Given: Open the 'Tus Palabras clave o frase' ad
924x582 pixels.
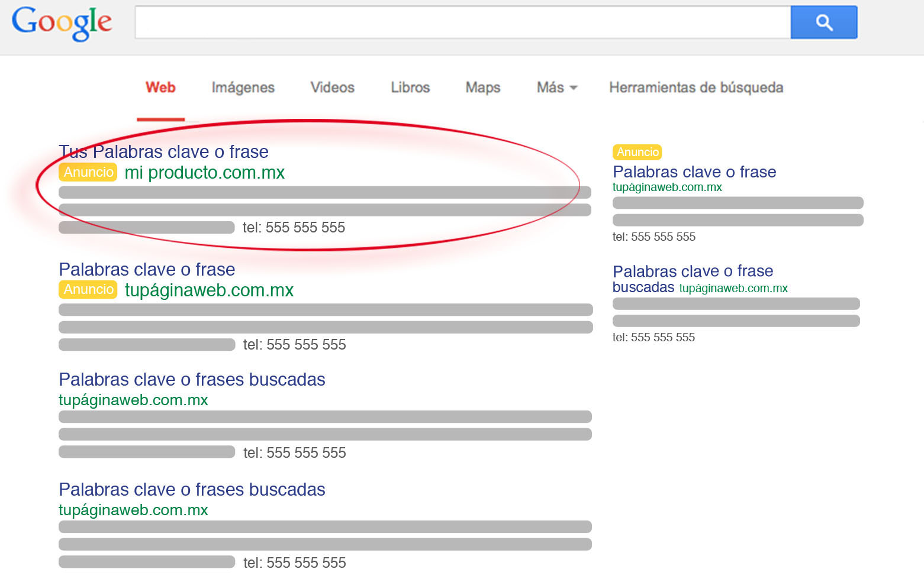Looking at the screenshot, I should coord(163,152).
